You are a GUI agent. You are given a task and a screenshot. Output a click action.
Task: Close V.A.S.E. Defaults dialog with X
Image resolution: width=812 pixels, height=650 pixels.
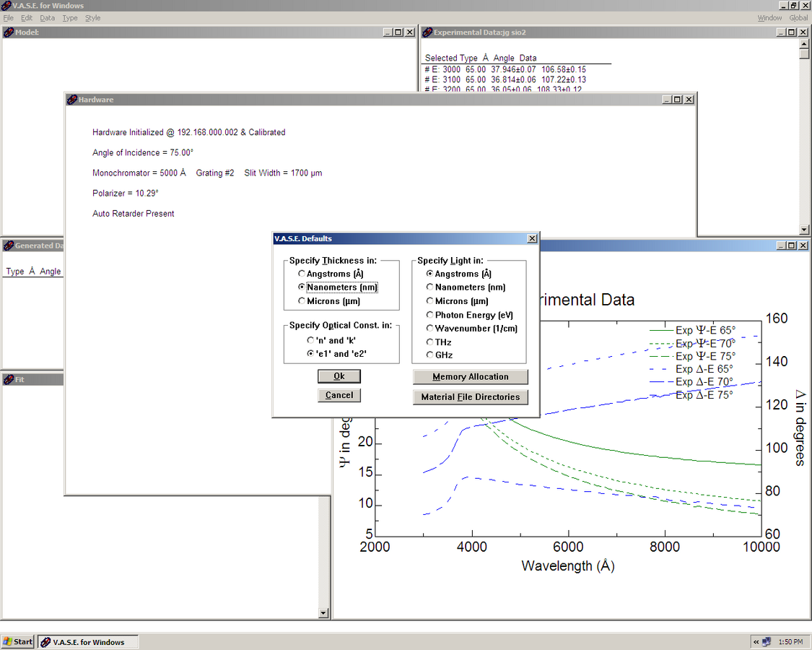click(532, 238)
